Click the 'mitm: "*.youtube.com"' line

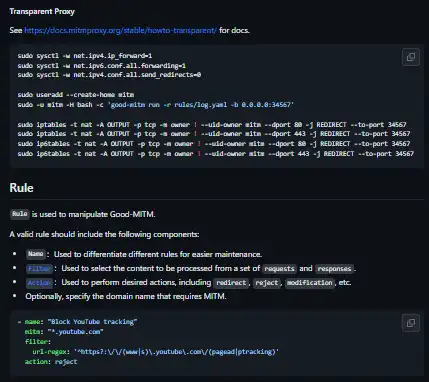pyautogui.click(x=64, y=332)
